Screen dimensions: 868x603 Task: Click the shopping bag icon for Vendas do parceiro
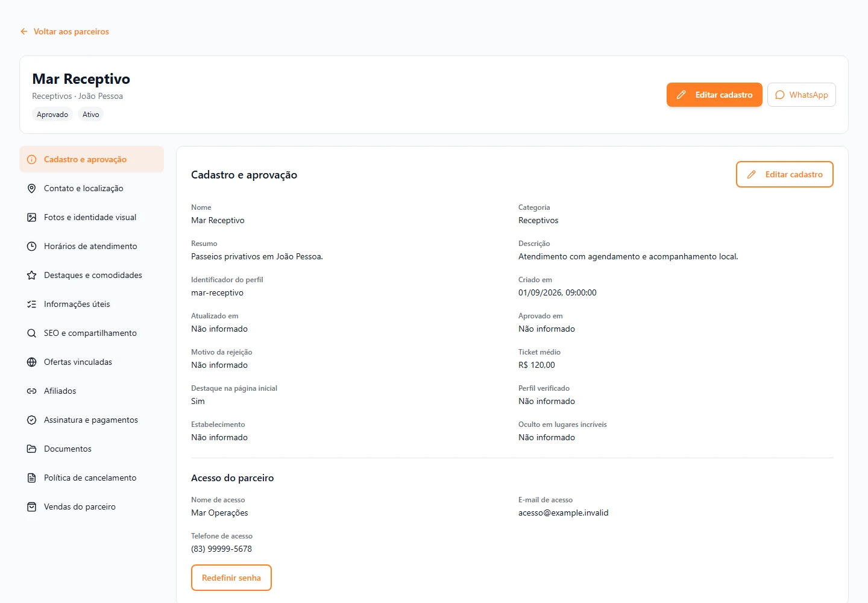[32, 507]
